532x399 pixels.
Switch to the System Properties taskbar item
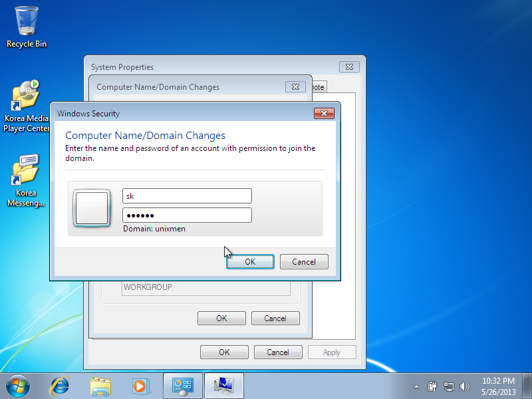[224, 386]
